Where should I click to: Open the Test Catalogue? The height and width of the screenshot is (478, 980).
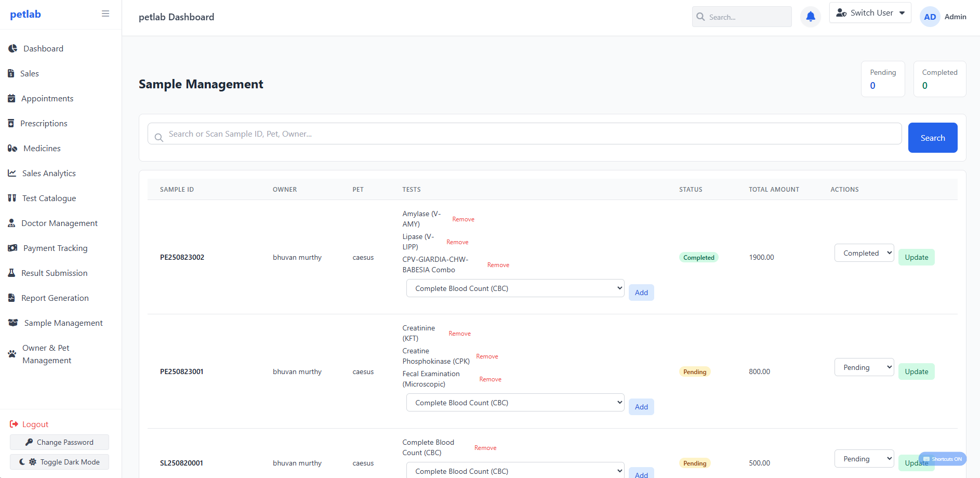(48, 198)
